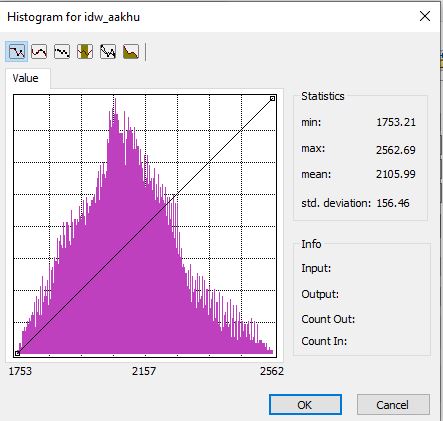Pick the dotted descending line icon
This screenshot has width=443, height=421.
pyautogui.click(x=62, y=52)
